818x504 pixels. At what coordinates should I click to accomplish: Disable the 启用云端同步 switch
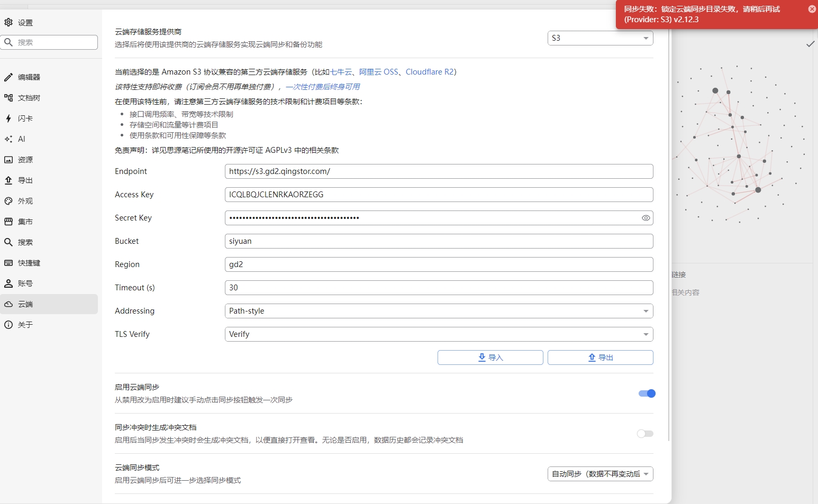coord(646,393)
